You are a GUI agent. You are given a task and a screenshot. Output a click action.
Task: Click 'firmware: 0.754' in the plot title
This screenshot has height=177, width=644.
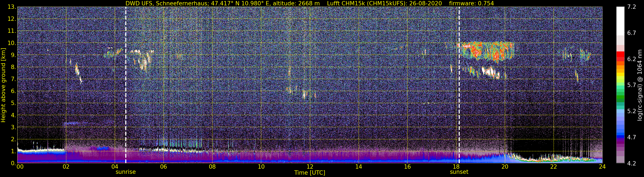pyautogui.click(x=472, y=3)
